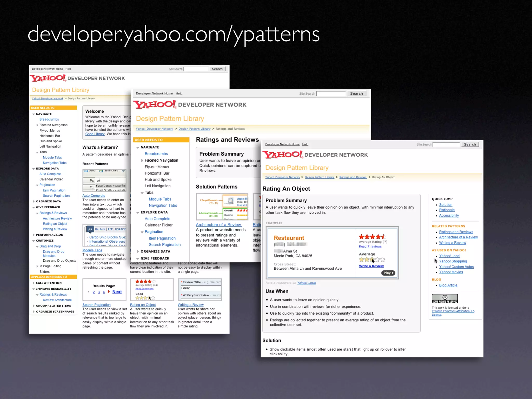Open the Auto-Complete pattern thumbnail

coord(104,181)
